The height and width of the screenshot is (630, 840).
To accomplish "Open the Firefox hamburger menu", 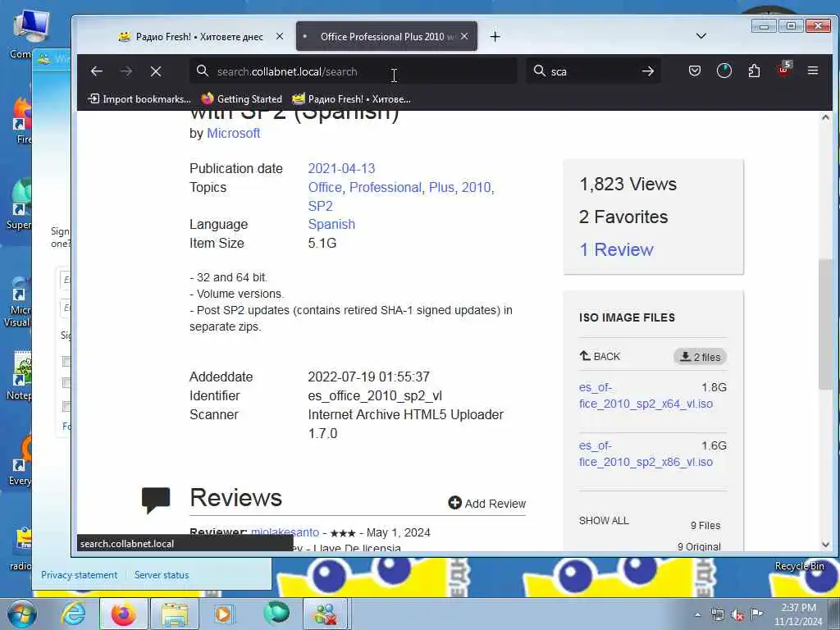I will click(813, 71).
